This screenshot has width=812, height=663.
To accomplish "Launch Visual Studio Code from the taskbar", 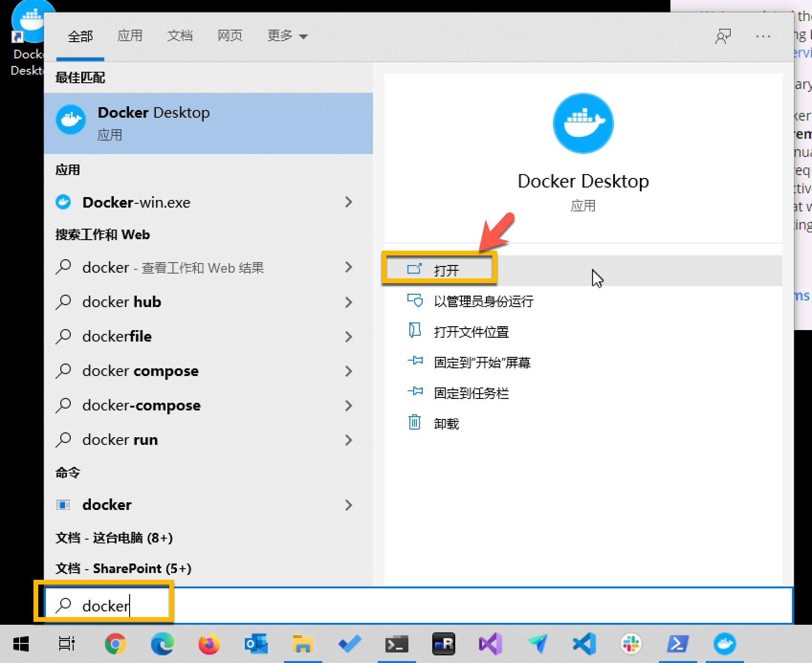I will 584,644.
